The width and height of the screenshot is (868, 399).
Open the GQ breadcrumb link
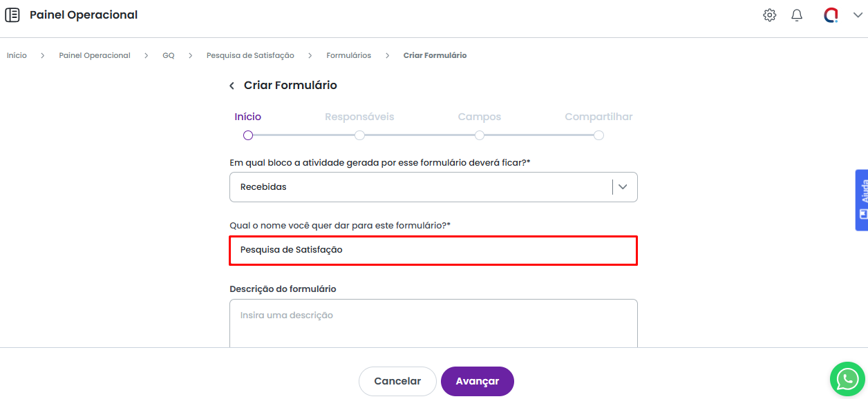tap(169, 55)
